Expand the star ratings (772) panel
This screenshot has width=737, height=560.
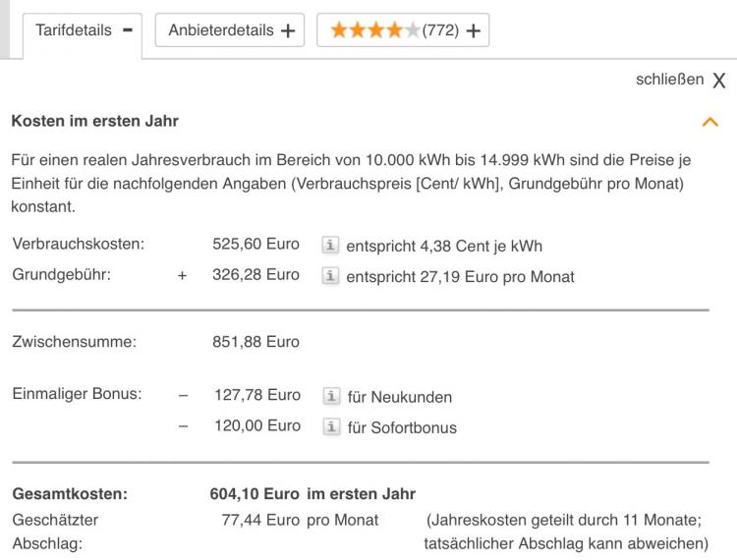pyautogui.click(x=403, y=30)
